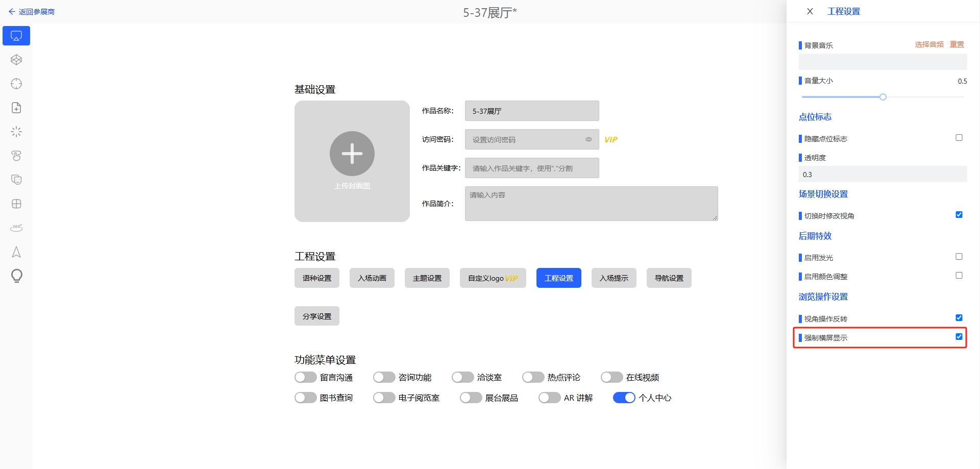Uncheck the 强制横屏显示 checkbox
980x469 pixels.
959,337
